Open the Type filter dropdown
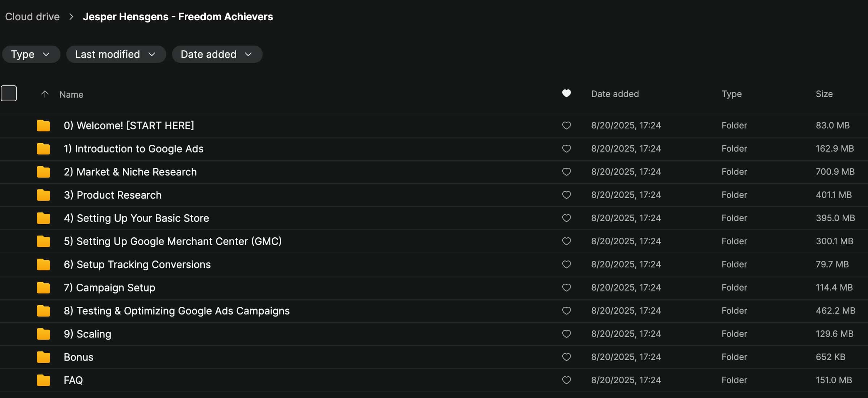 31,54
